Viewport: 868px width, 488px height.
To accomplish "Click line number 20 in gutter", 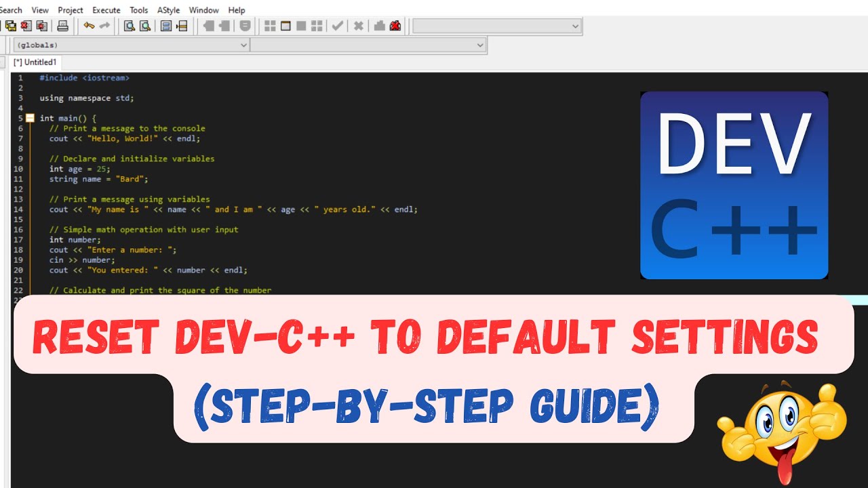I will click(x=18, y=270).
